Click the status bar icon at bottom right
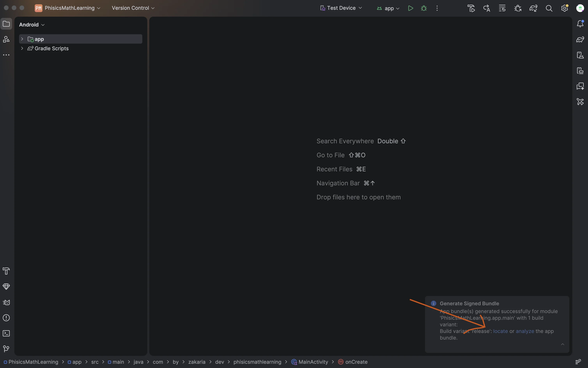588x368 pixels. 578,362
